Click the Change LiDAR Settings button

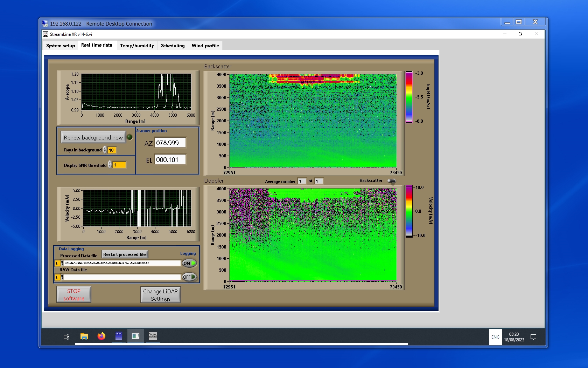(x=161, y=295)
